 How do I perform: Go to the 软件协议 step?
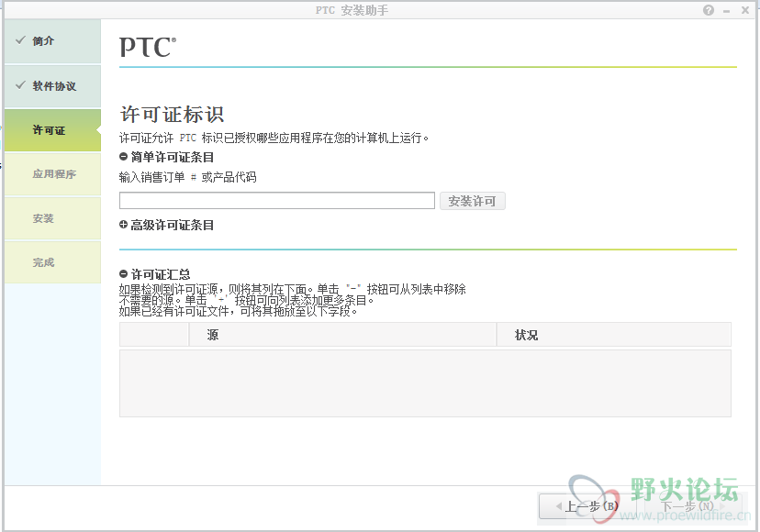click(x=53, y=86)
